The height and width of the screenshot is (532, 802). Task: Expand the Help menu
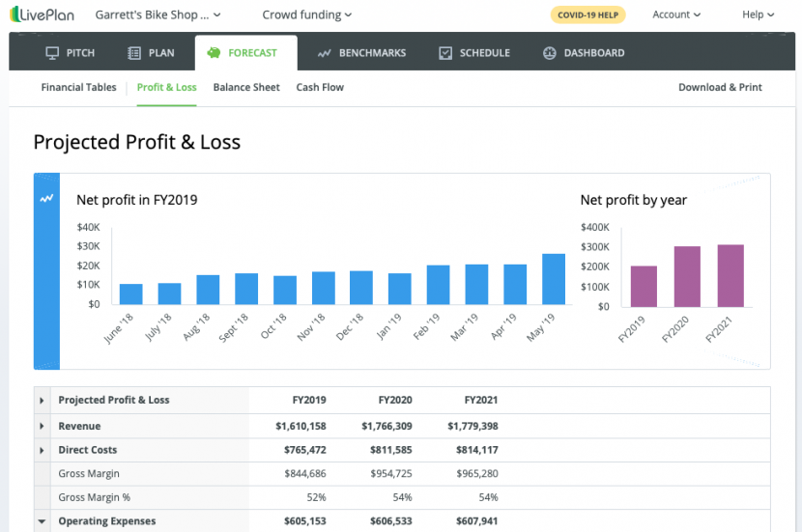758,15
